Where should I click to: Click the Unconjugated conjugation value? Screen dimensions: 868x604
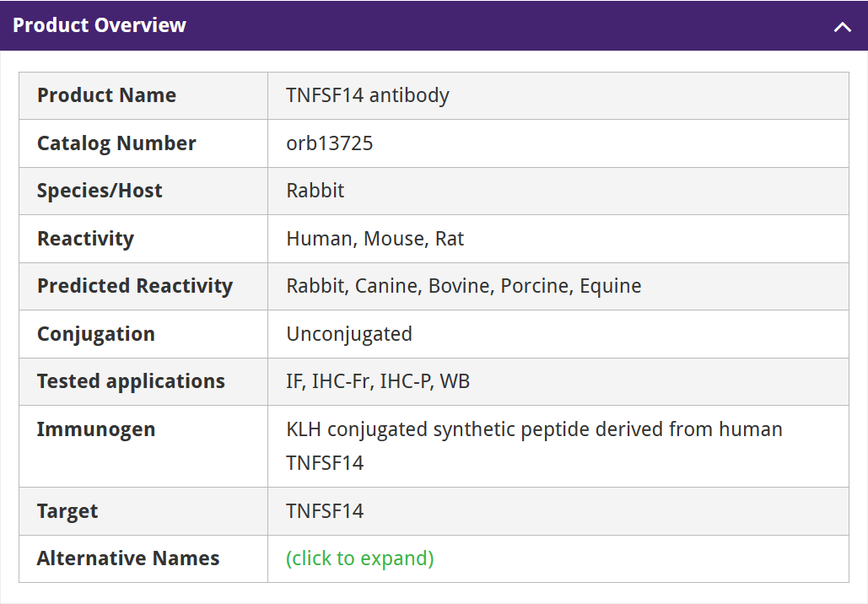(349, 334)
